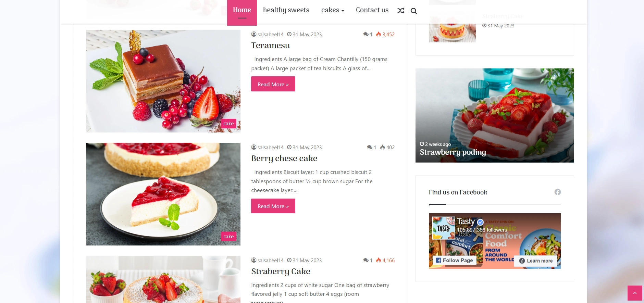Open the Berry chese cake title link
The height and width of the screenshot is (303, 644).
[x=284, y=159]
